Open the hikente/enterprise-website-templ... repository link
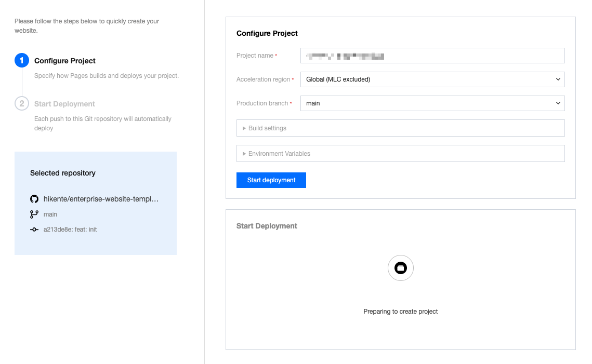This screenshot has height=364, width=592. point(101,199)
